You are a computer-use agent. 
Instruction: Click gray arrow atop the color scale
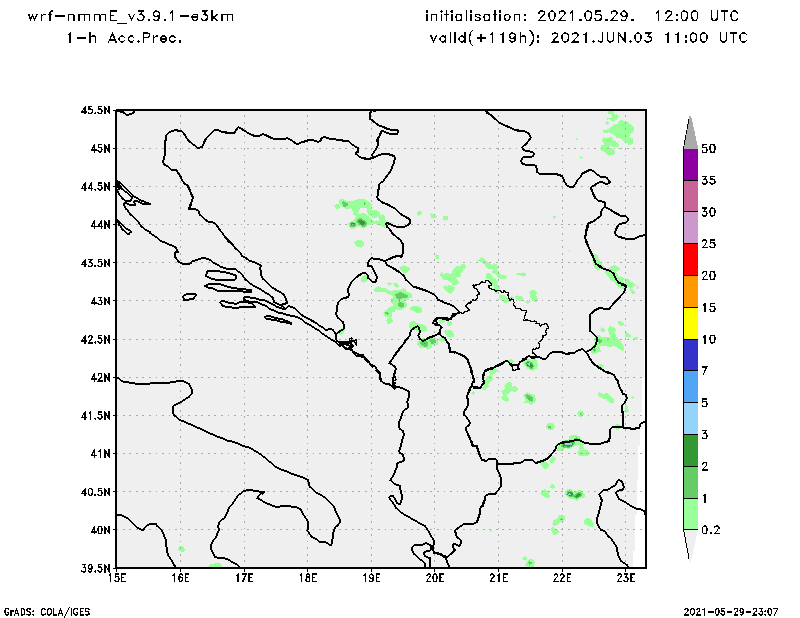(689, 132)
